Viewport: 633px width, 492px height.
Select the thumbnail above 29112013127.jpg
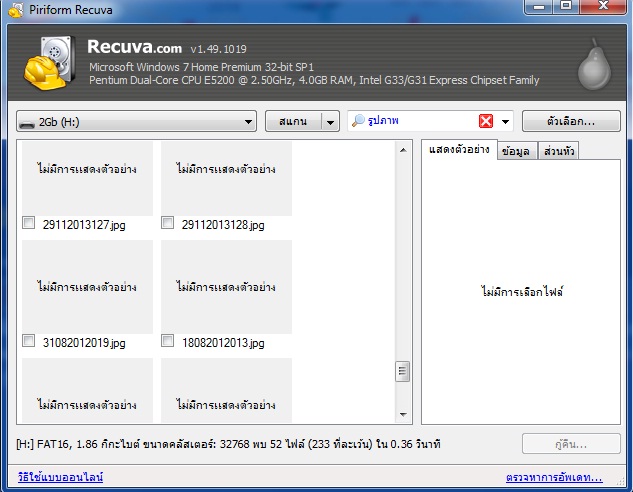[x=87, y=178]
